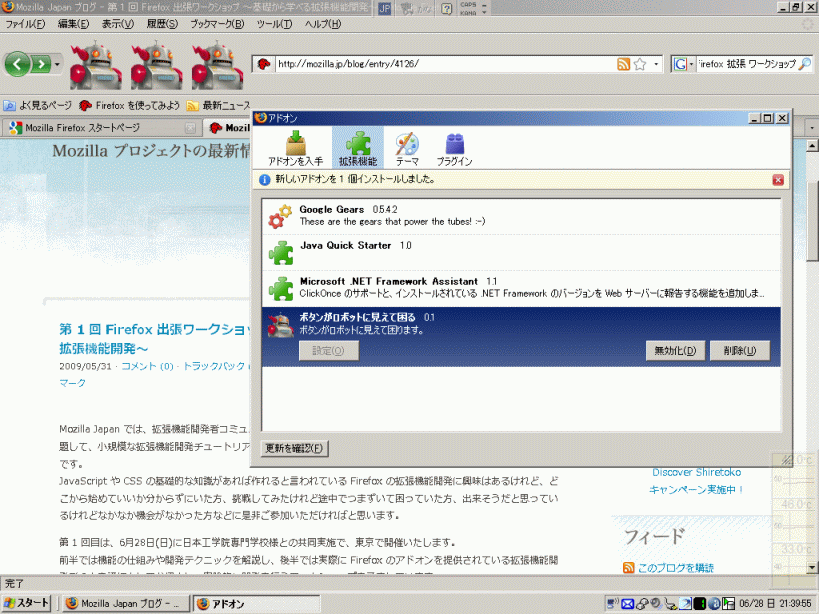The width and height of the screenshot is (819, 614).
Task: Click the robot button adjacent to the address bar
Action: (x=217, y=65)
